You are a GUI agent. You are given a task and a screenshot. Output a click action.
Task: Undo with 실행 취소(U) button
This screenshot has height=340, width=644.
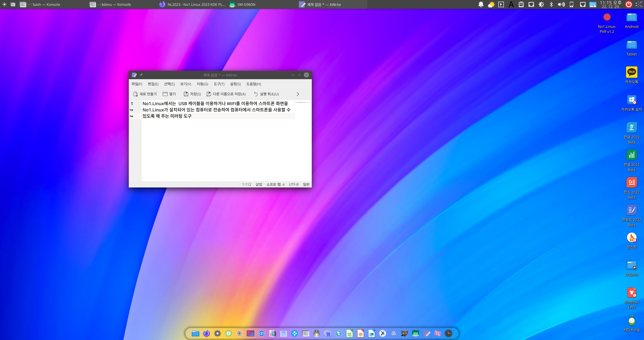(266, 94)
